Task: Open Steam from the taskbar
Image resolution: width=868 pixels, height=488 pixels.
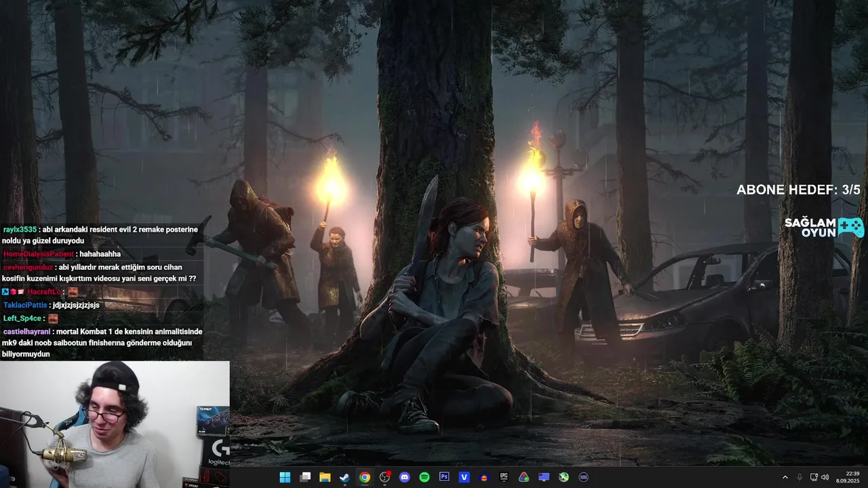Action: coord(344,477)
